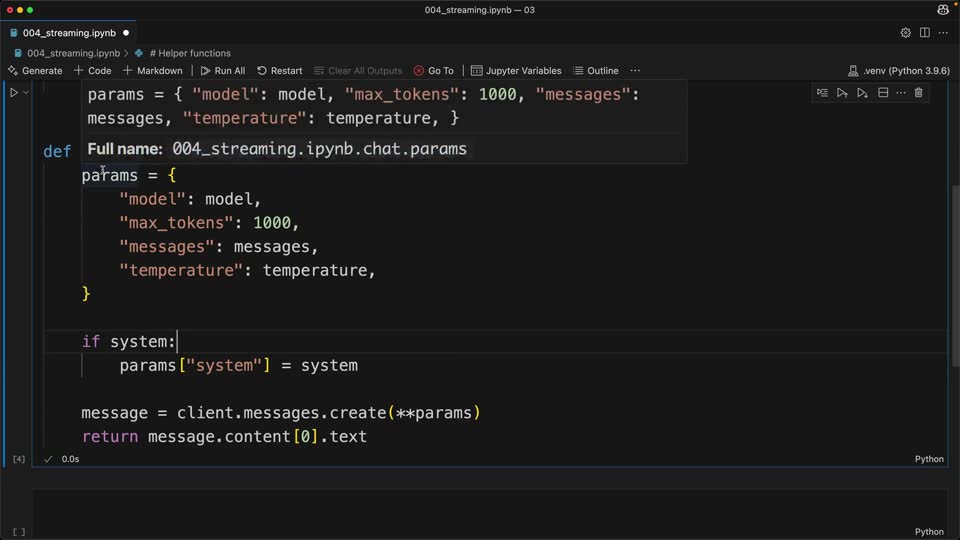
Task: Click the empty cell's [ ] execution indicator
Action: 19,532
